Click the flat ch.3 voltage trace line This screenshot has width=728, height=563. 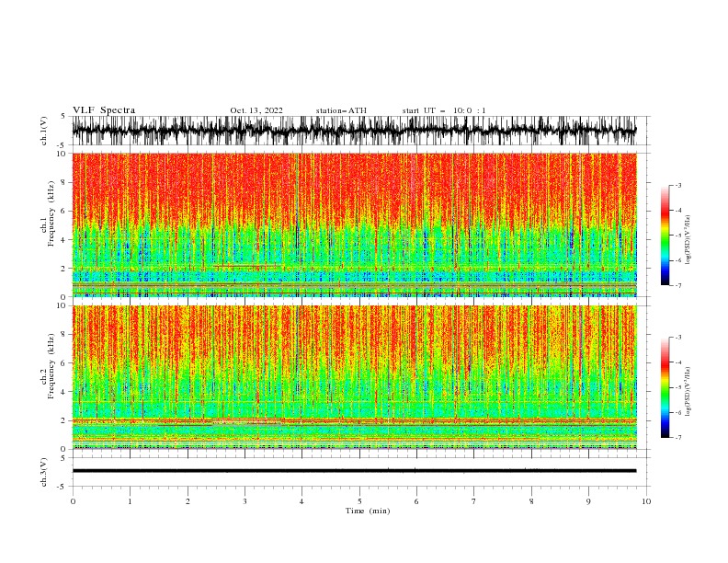pyautogui.click(x=354, y=471)
